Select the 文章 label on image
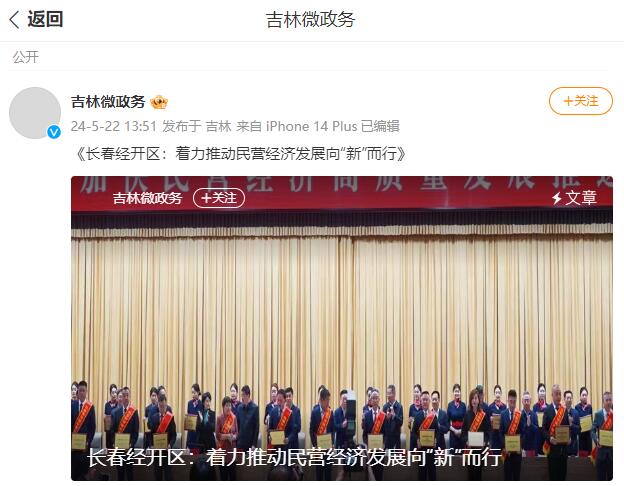Image resolution: width=624 pixels, height=486 pixels. (x=581, y=198)
